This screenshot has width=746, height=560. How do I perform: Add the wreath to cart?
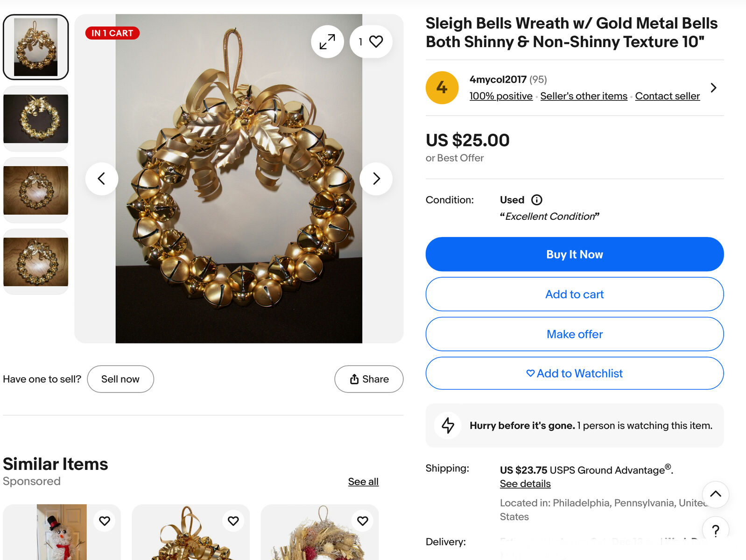pyautogui.click(x=574, y=294)
